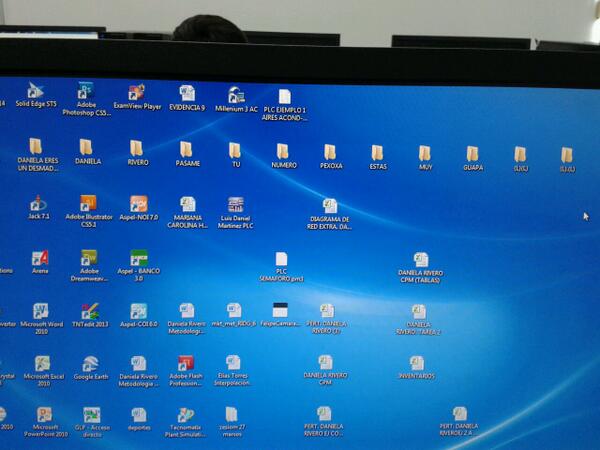Launch the Arena shortcut
This screenshot has height=450, width=600.
40,262
